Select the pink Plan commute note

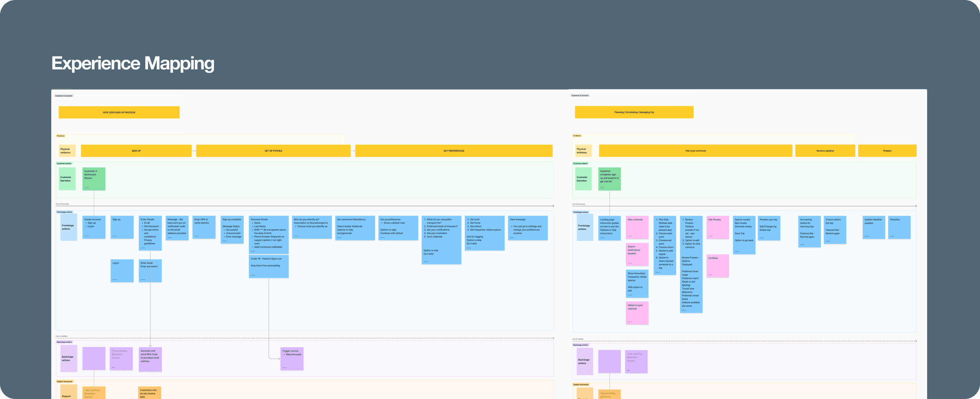[637, 228]
